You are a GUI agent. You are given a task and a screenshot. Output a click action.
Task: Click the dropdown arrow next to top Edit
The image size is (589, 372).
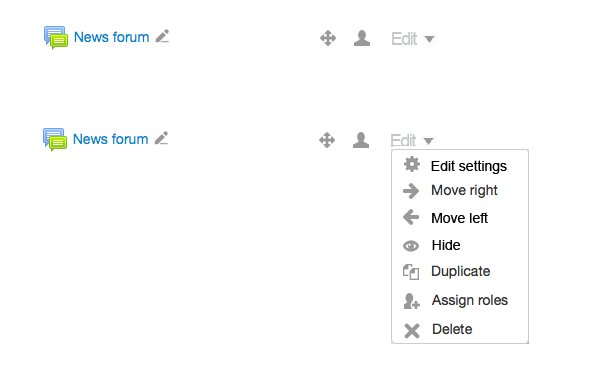(x=429, y=39)
